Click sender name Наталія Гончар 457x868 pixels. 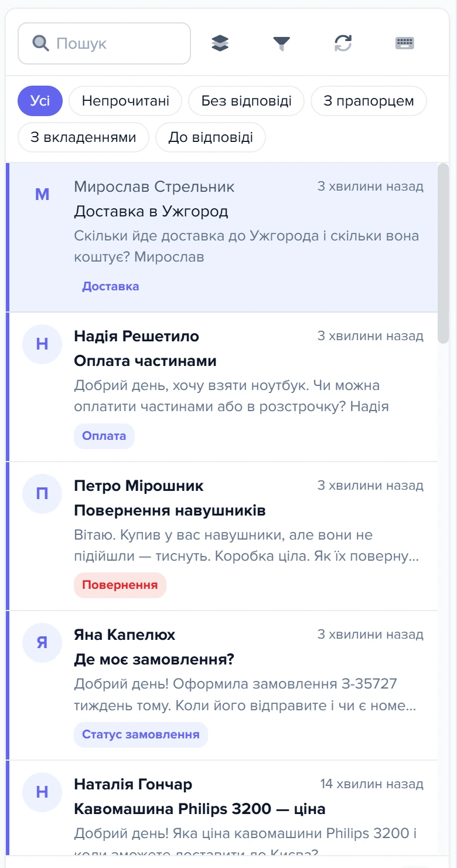133,785
